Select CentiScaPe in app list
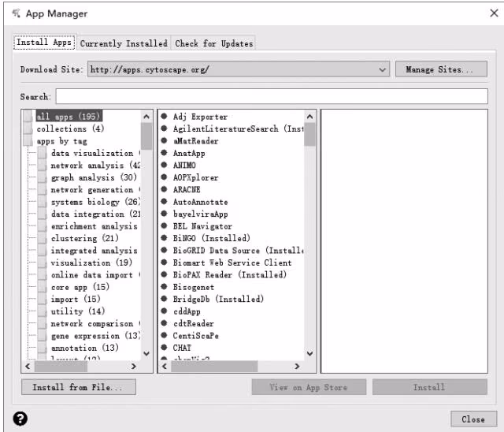The height and width of the screenshot is (432, 504). click(196, 336)
